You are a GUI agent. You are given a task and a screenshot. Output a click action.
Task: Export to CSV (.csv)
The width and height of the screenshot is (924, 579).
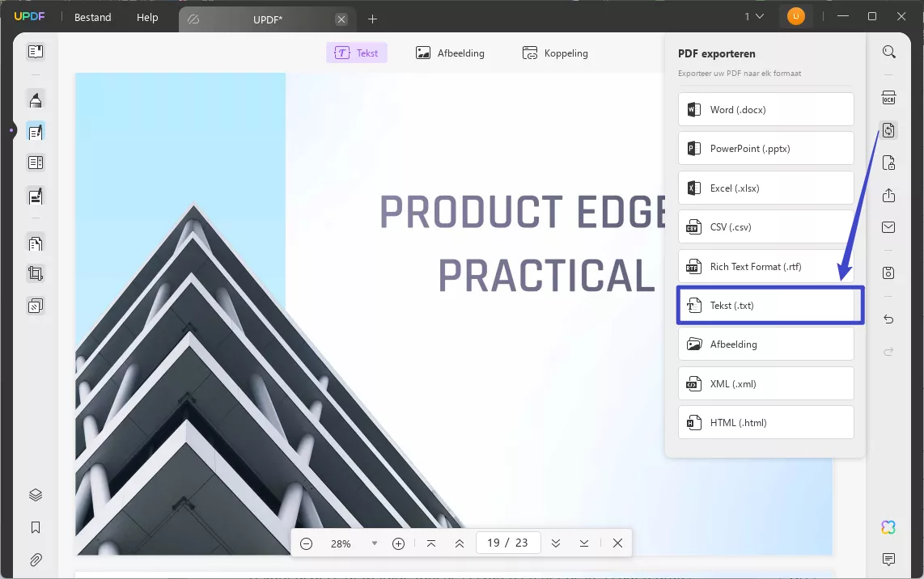pos(766,226)
